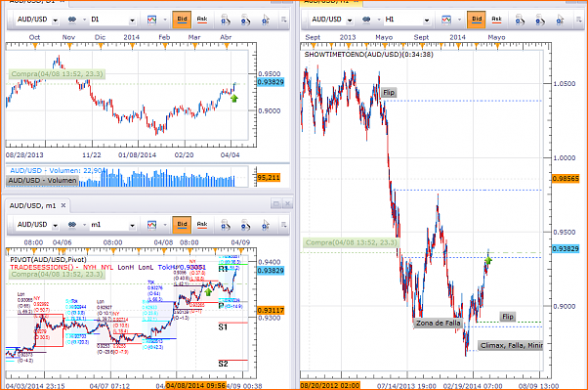Click the orange date marker under Nov in D1
The height and width of the screenshot is (390, 588).
(x=69, y=46)
